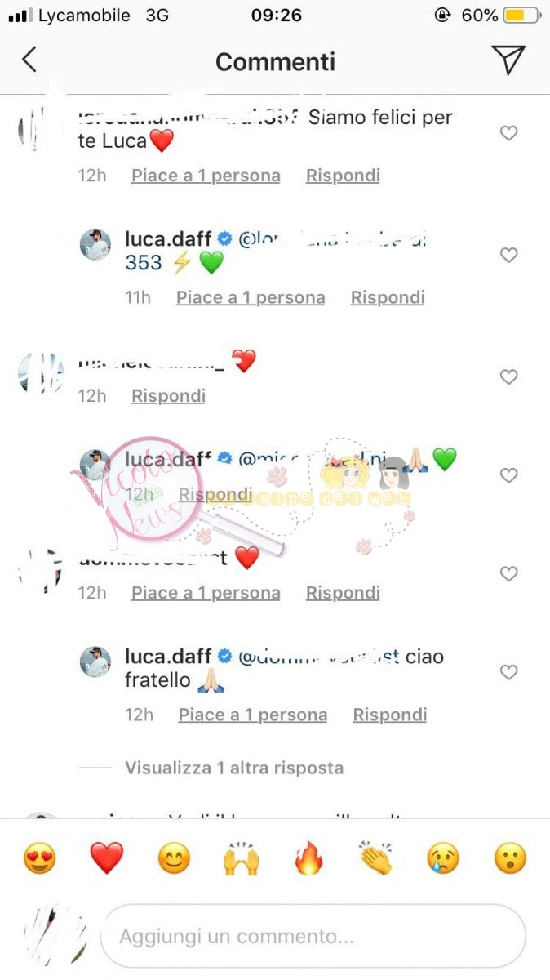Image resolution: width=550 pixels, height=980 pixels.
Task: Reply to the 'Siamo felici per te Luca' comment
Action: pyautogui.click(x=343, y=176)
